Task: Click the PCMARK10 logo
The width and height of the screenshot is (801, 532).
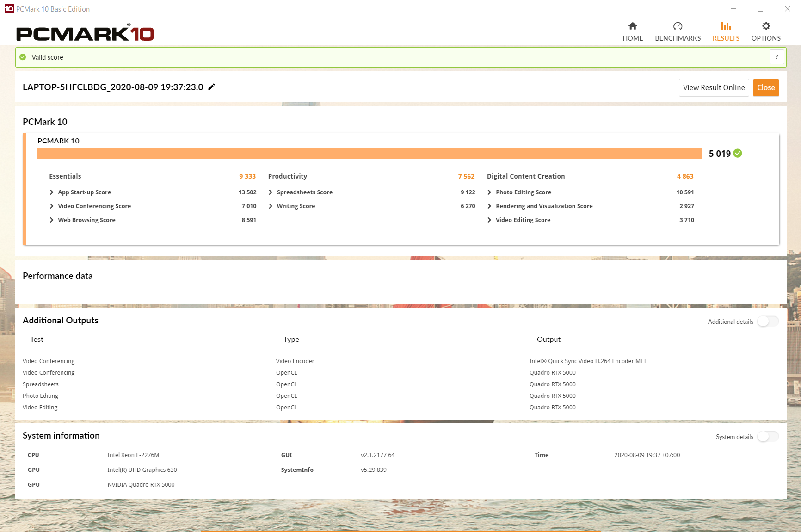Action: [x=85, y=33]
